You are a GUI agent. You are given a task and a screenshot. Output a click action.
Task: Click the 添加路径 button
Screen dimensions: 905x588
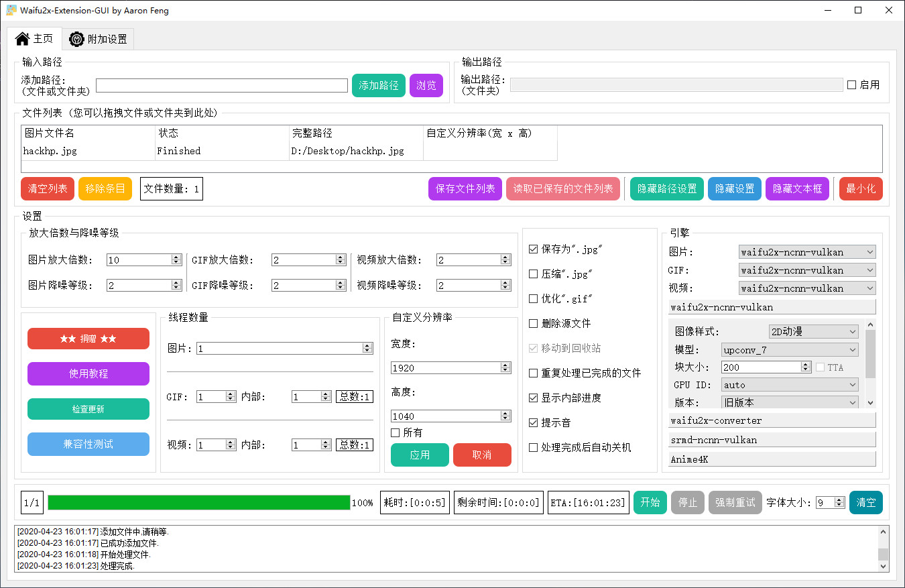coord(379,85)
